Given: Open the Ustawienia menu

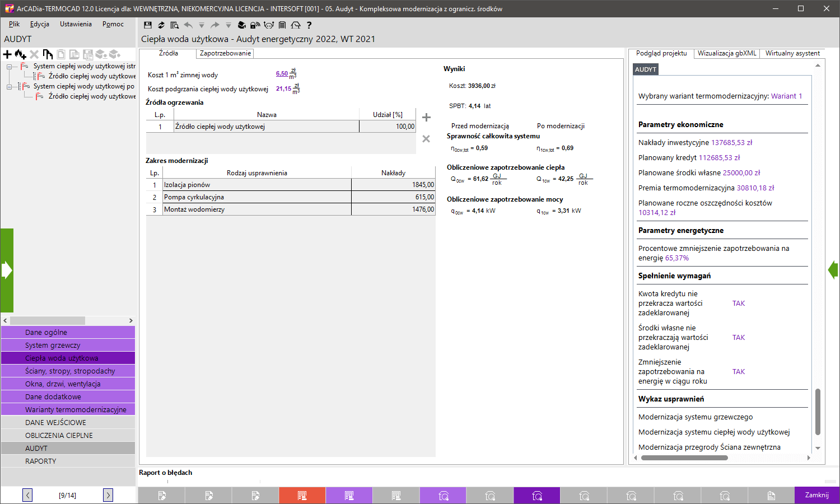Looking at the screenshot, I should (76, 24).
